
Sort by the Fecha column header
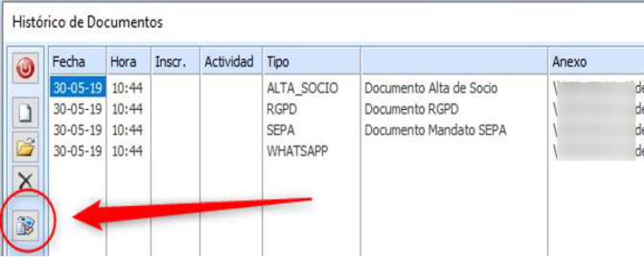69,62
